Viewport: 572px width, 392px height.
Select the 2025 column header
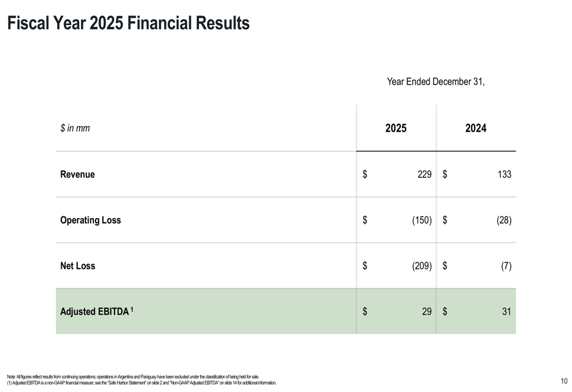click(x=396, y=128)
